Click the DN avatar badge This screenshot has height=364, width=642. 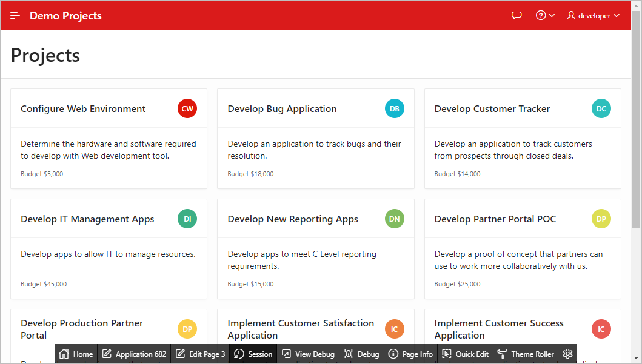click(394, 219)
